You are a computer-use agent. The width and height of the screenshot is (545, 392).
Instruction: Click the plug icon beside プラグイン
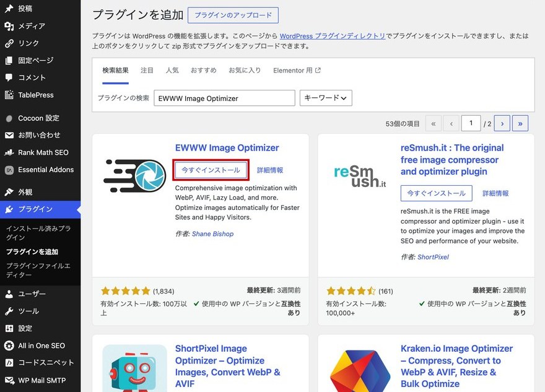pyautogui.click(x=9, y=209)
